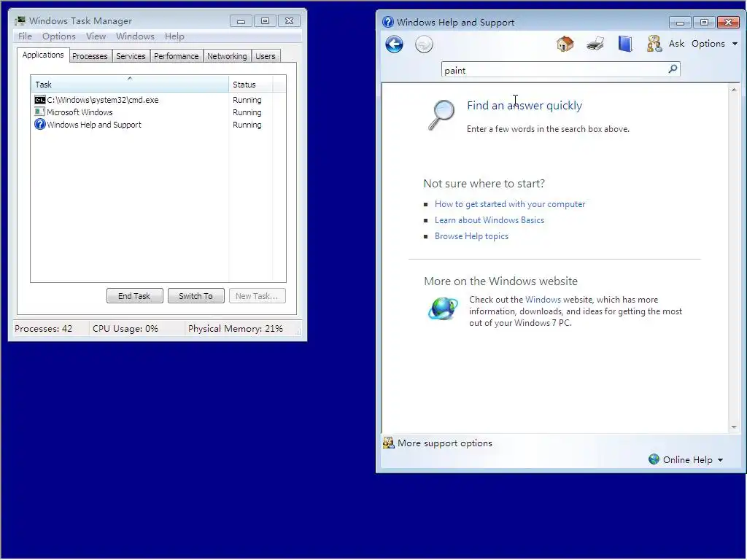
Task: Expand the Online Help menu
Action: (x=693, y=459)
